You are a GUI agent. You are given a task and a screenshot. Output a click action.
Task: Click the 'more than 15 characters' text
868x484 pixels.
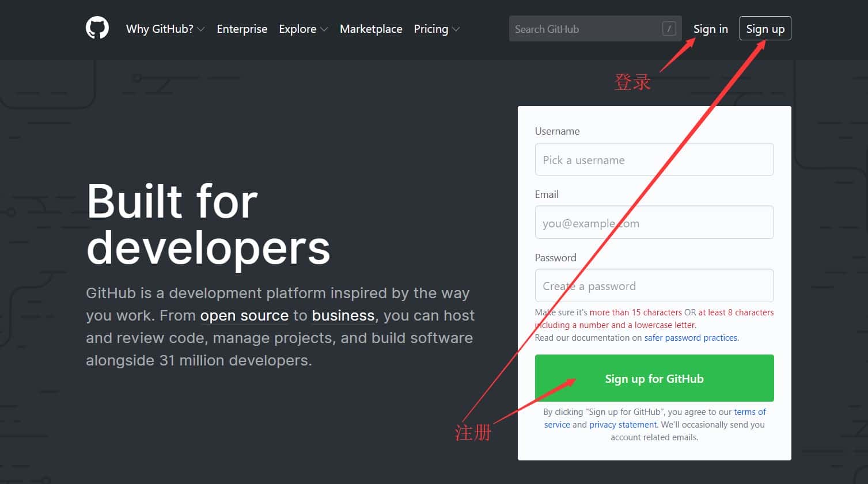coord(635,312)
